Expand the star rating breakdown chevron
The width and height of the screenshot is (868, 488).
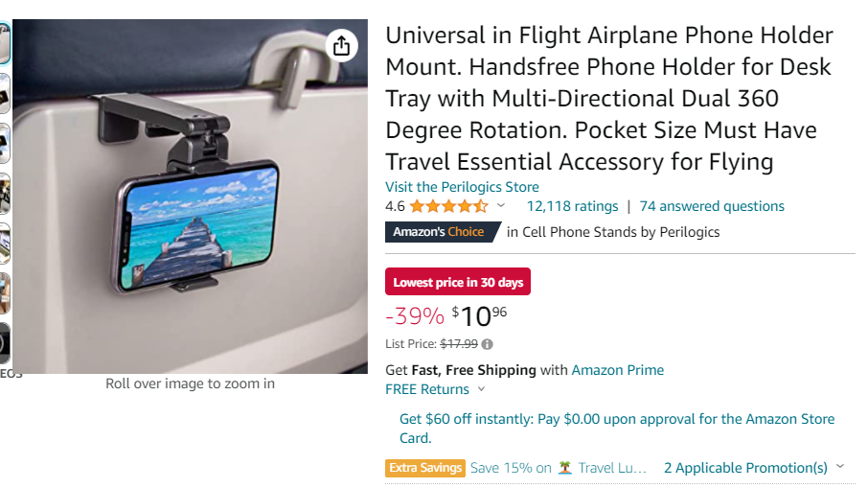coord(500,206)
